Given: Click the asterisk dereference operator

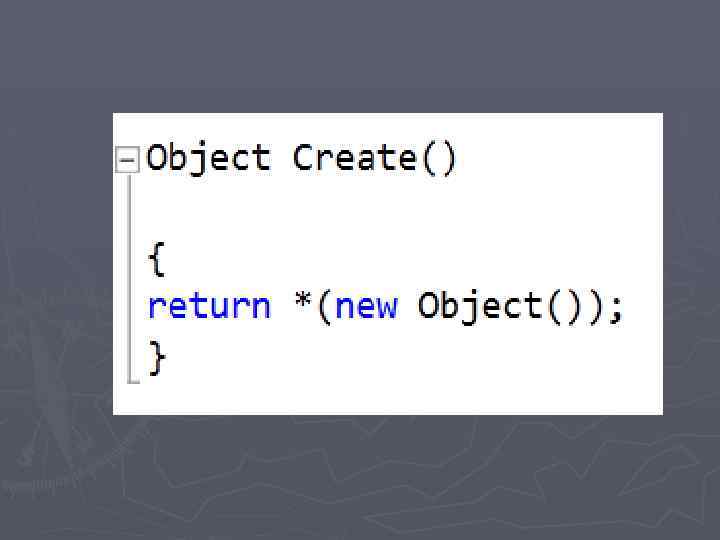Looking at the screenshot, I should click(x=302, y=305).
